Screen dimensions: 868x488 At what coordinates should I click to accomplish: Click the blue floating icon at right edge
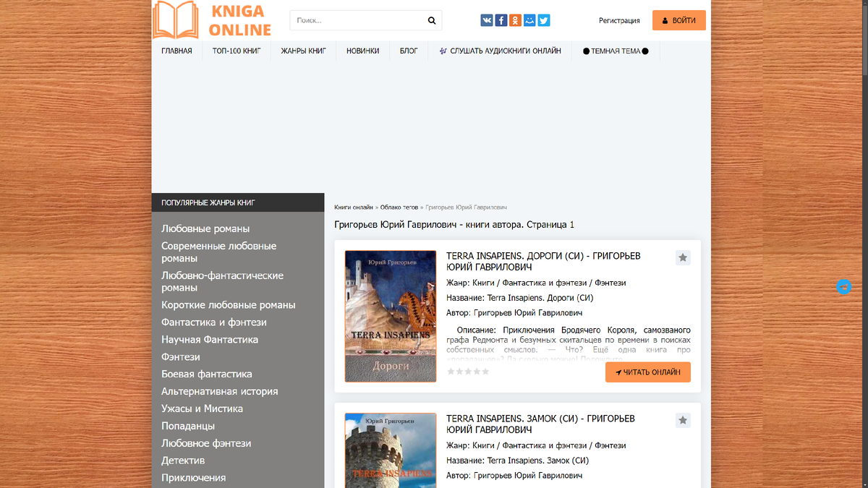[x=843, y=286]
